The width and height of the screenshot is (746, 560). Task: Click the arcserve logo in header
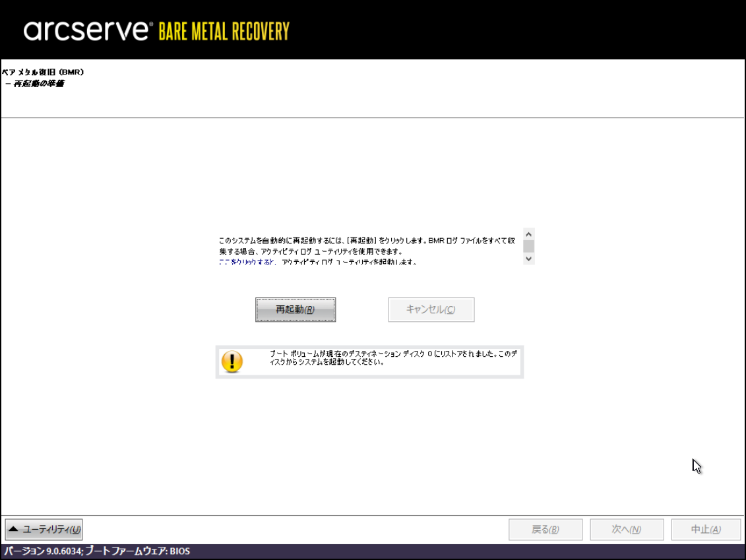point(88,30)
